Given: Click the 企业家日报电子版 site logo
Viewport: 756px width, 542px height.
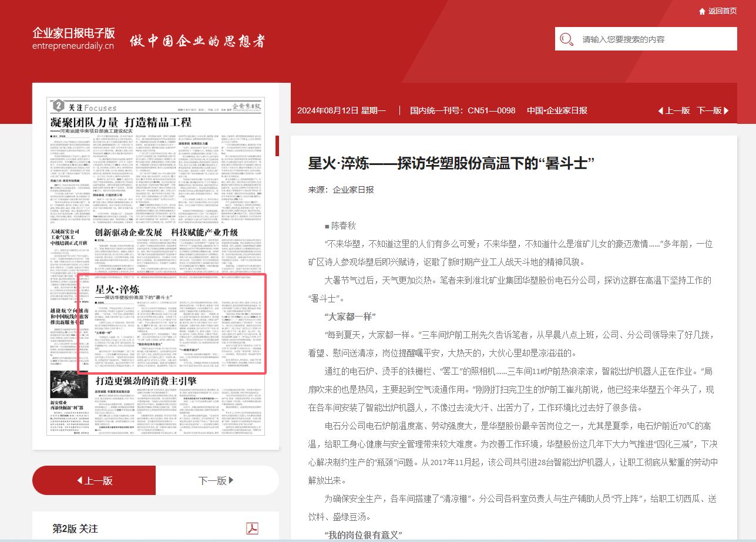Looking at the screenshot, I should tap(73, 39).
